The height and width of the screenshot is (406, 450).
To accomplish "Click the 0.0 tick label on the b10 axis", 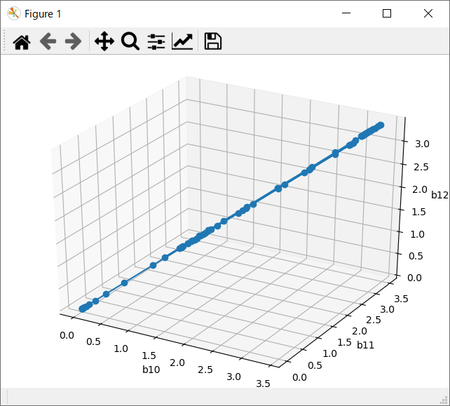I will [x=67, y=335].
